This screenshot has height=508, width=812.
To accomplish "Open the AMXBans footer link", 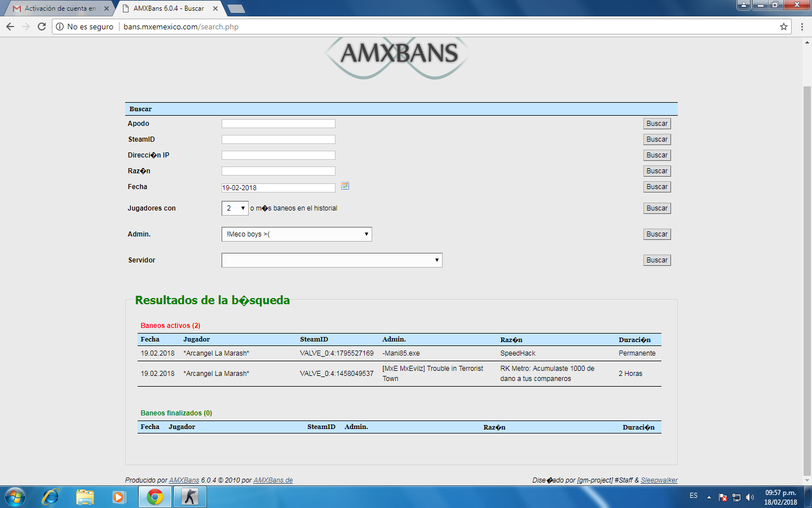I will point(184,480).
